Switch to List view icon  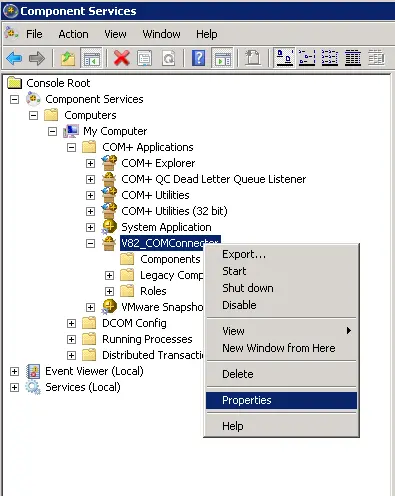click(330, 58)
